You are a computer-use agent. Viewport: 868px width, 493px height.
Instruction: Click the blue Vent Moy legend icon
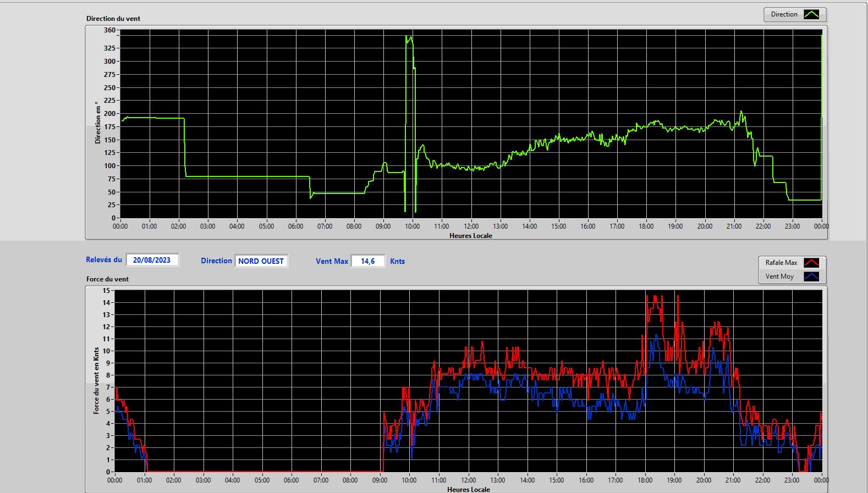811,276
